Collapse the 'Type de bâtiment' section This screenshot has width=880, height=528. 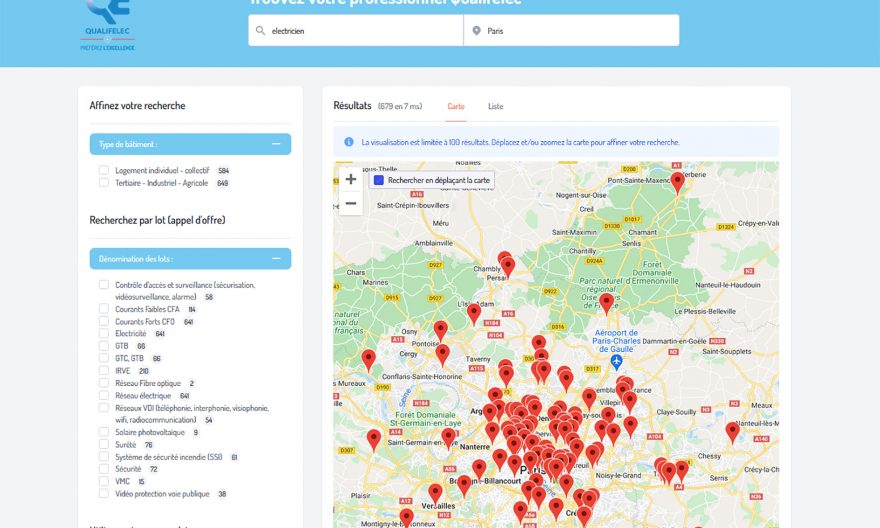tap(275, 144)
